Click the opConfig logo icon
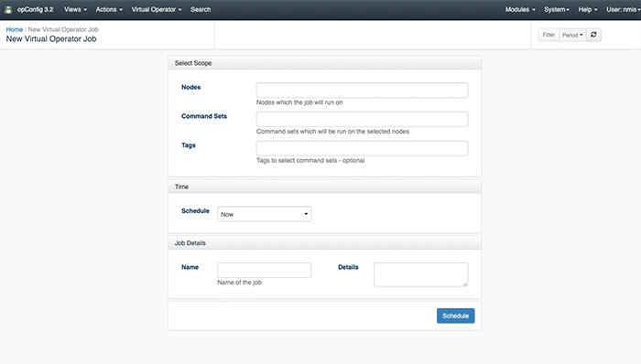Image resolution: width=641 pixels, height=364 pixels. coord(8,9)
